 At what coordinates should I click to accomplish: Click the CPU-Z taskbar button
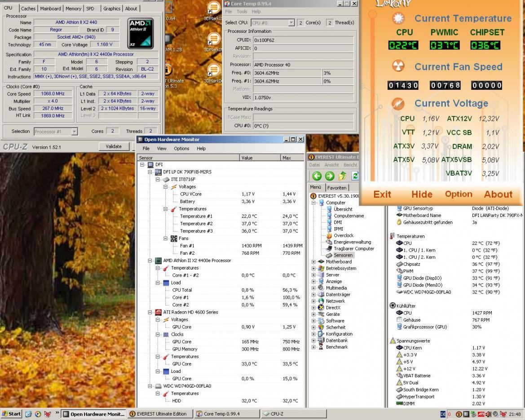[x=294, y=414]
